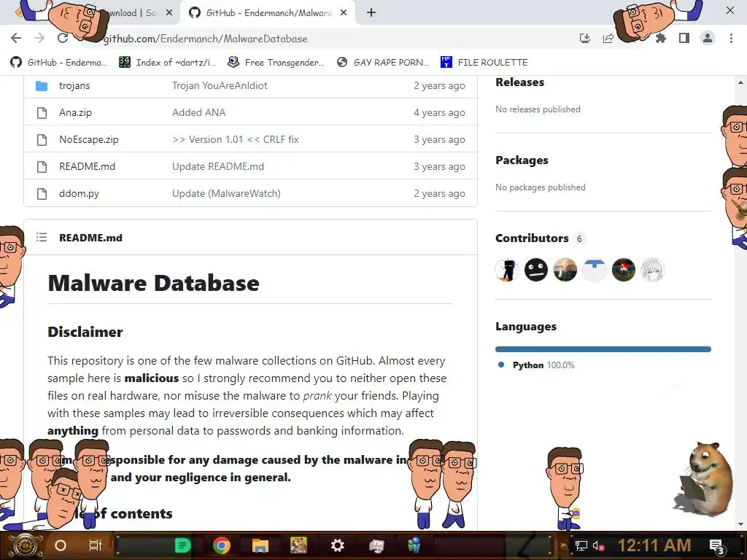Open the Extensions puzzle menu
Viewport: 747px width, 560px height.
coord(661,38)
